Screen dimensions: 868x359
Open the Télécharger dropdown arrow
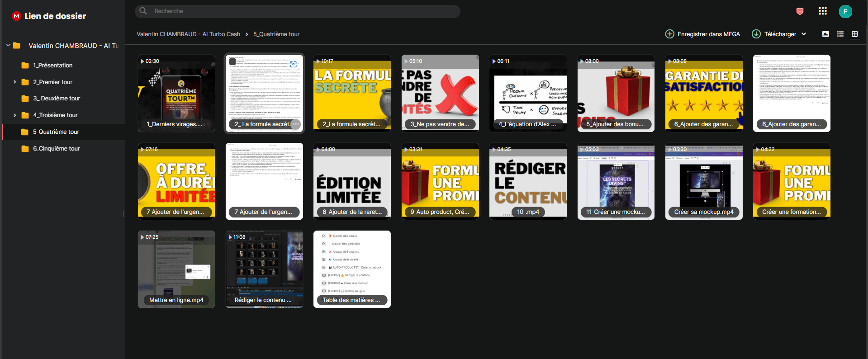(x=804, y=34)
